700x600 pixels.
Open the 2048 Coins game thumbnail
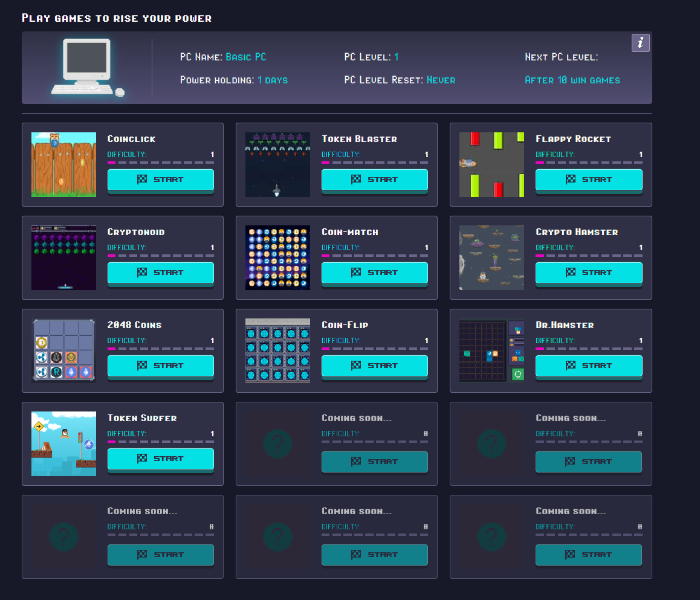[63, 350]
